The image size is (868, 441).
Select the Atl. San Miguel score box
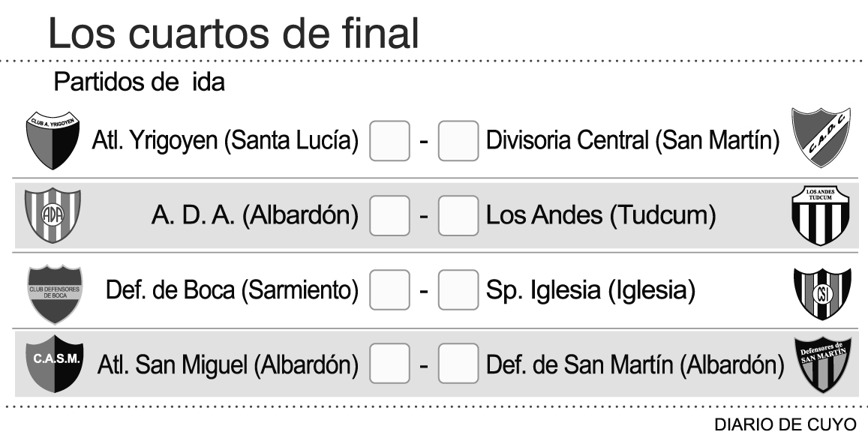coord(389,365)
